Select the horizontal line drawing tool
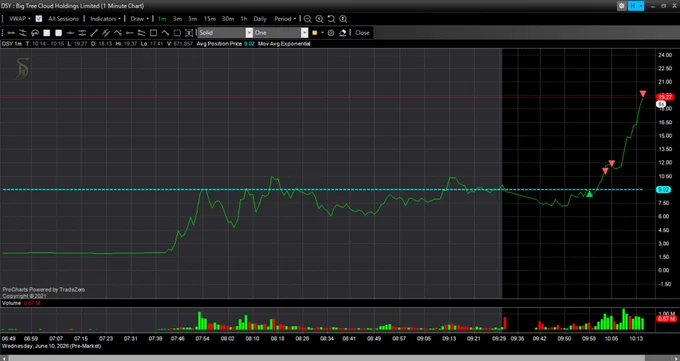Image resolution: width=680 pixels, height=361 pixels. [x=70, y=33]
